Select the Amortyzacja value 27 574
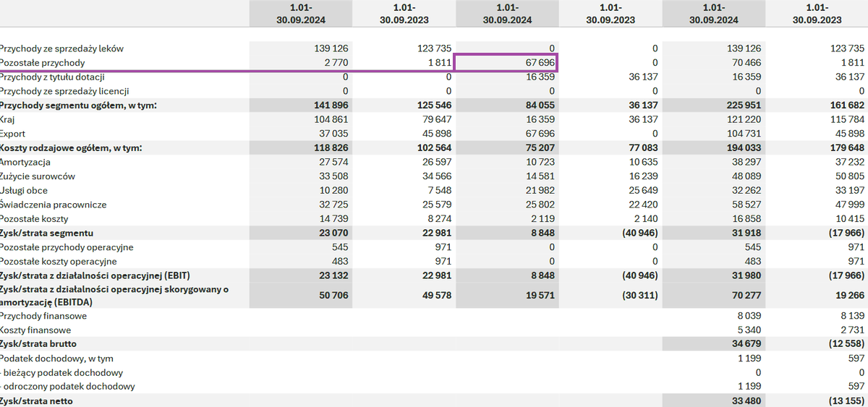The height and width of the screenshot is (407, 868). pyautogui.click(x=335, y=162)
